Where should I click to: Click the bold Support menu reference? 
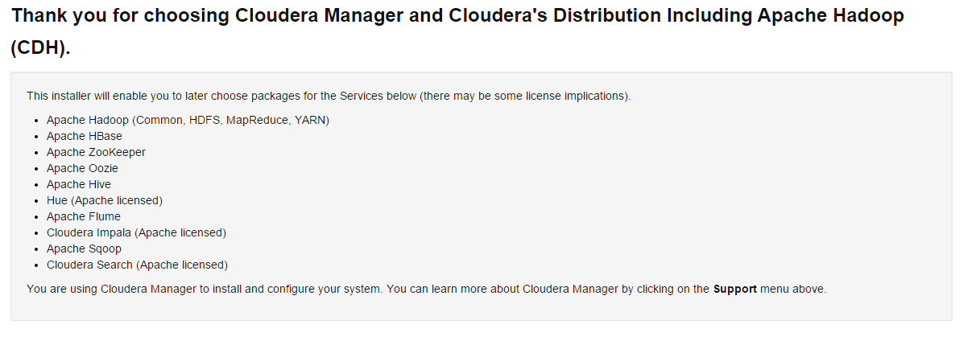(735, 289)
